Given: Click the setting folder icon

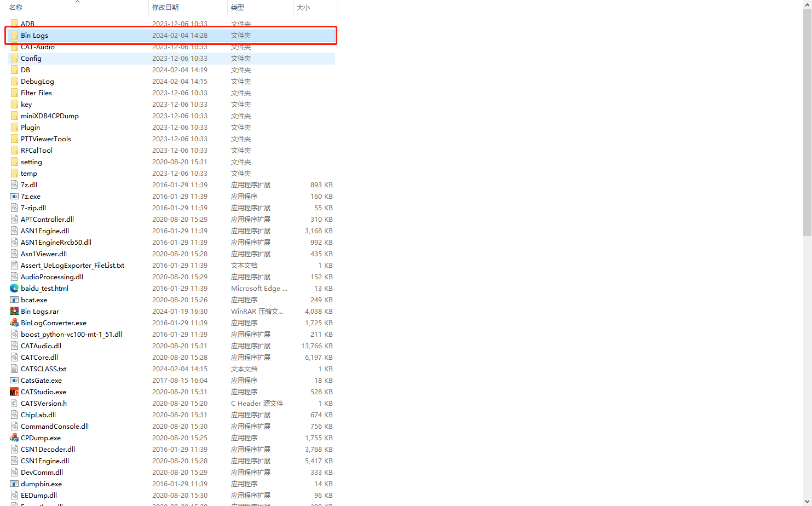Looking at the screenshot, I should (x=14, y=162).
